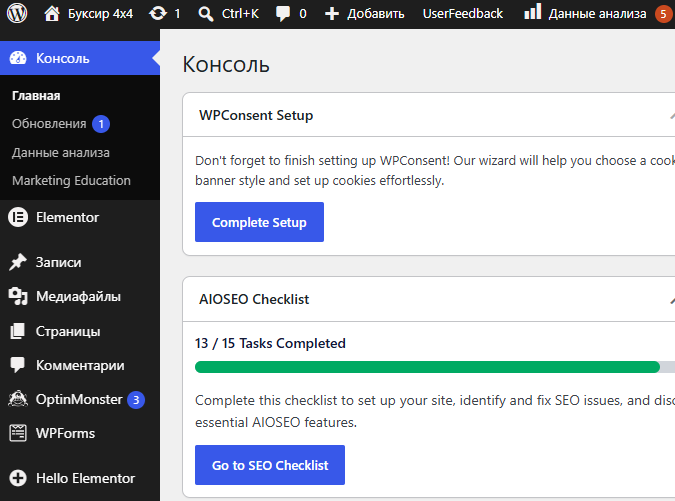This screenshot has height=501, width=675.
Task: Click the orange 5 notification badge
Action: point(663,14)
